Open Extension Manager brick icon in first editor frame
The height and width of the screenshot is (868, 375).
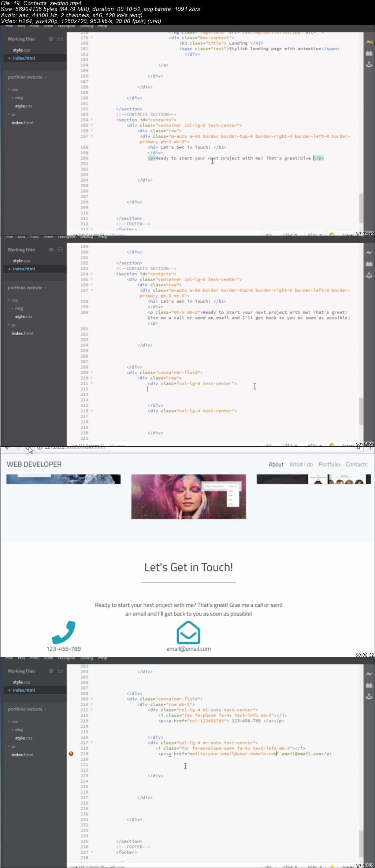(369, 53)
